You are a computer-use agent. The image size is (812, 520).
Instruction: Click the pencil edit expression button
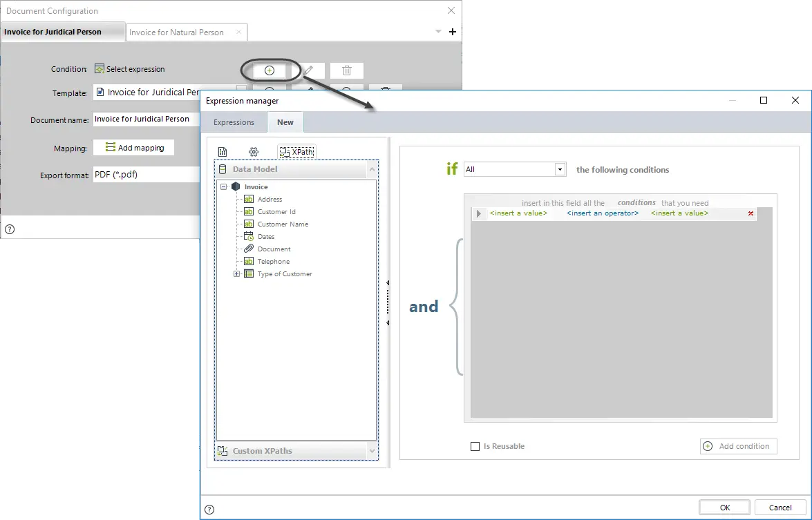(309, 70)
